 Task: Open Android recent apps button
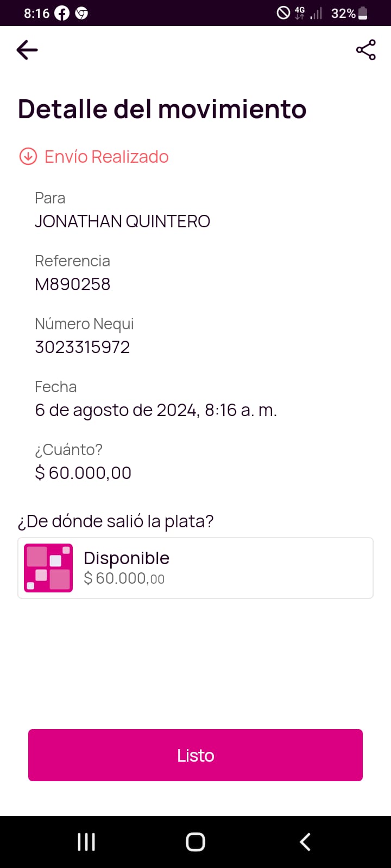click(86, 842)
